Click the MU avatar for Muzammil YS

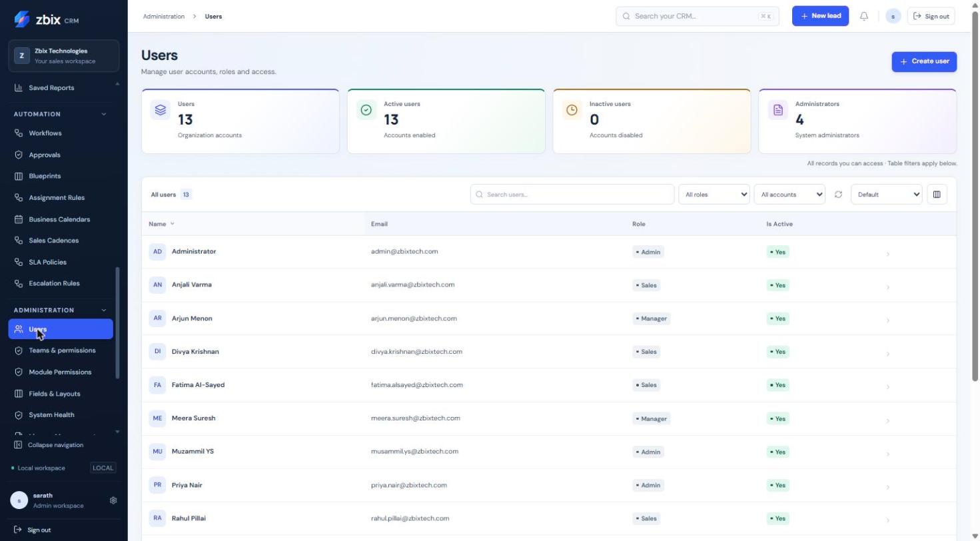click(157, 452)
